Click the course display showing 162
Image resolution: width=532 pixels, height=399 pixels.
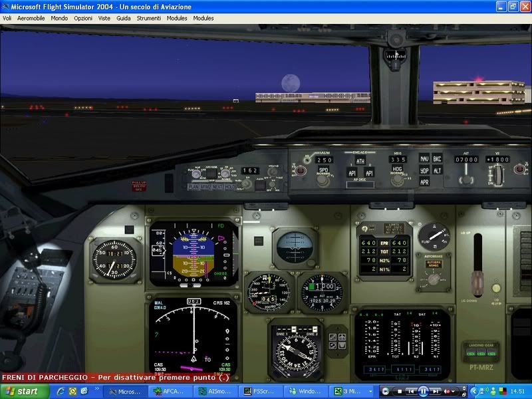pos(251,170)
